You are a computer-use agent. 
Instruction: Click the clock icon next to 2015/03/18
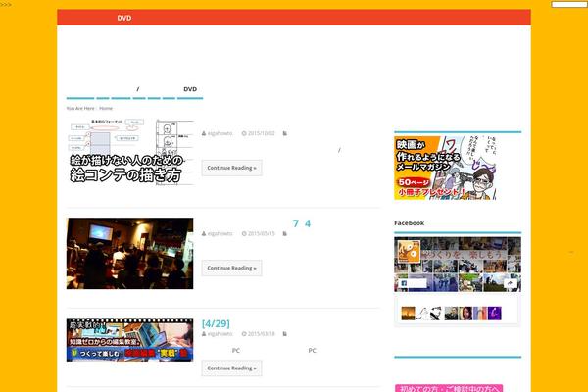point(244,334)
